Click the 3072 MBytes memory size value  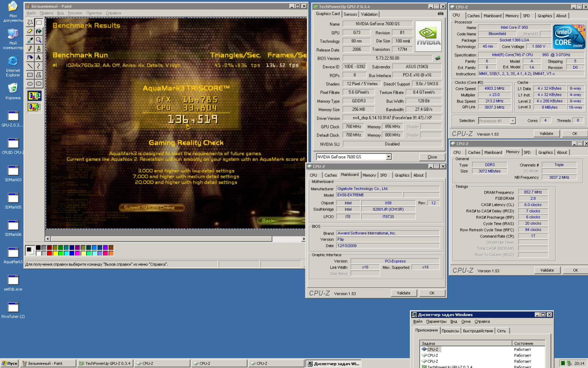coord(489,171)
